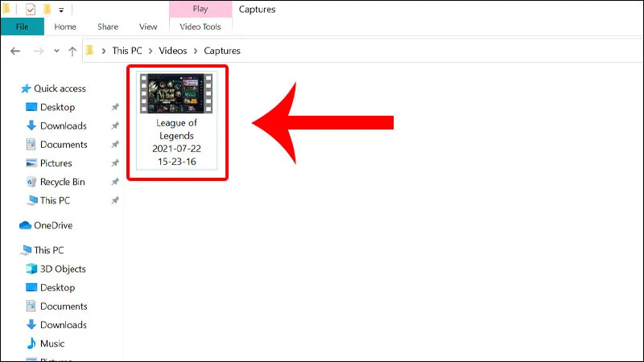Open the File tab
Image resolution: width=644 pixels, height=362 pixels.
(x=23, y=27)
